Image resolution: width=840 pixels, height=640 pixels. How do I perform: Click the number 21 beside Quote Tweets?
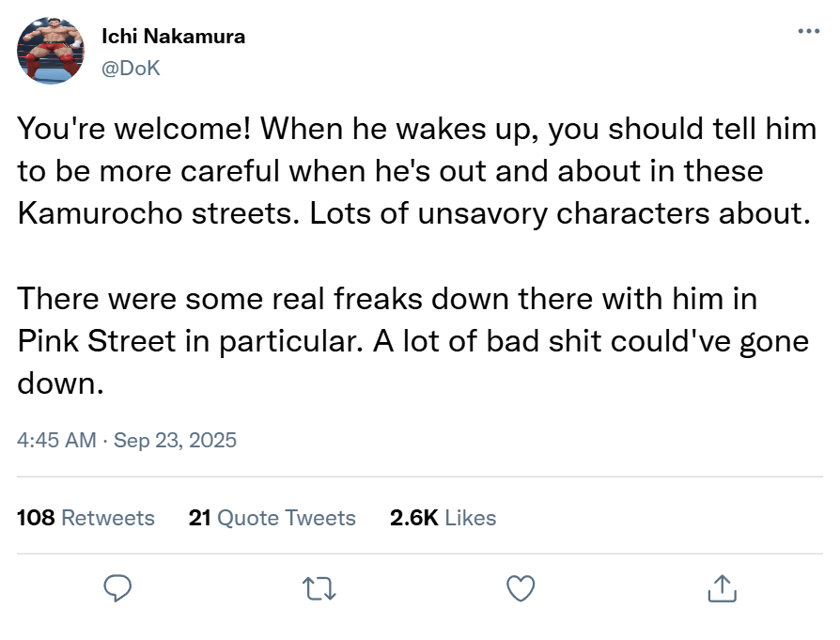tap(199, 517)
